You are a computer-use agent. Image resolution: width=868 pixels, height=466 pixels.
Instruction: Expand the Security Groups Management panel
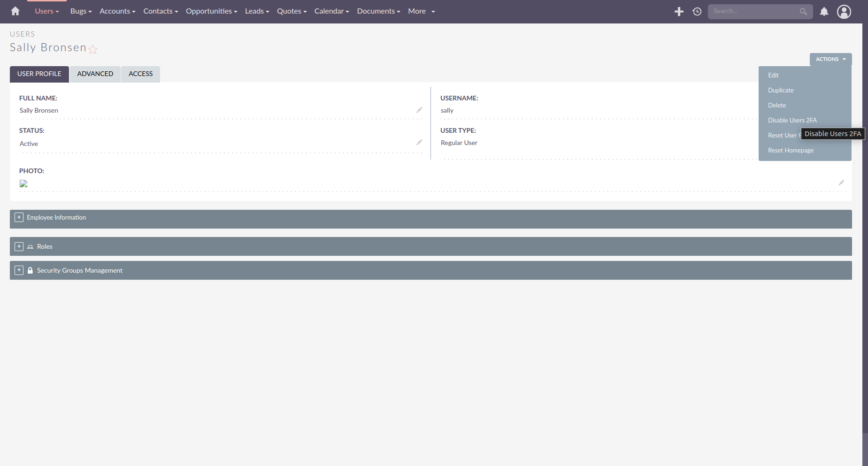pos(19,270)
